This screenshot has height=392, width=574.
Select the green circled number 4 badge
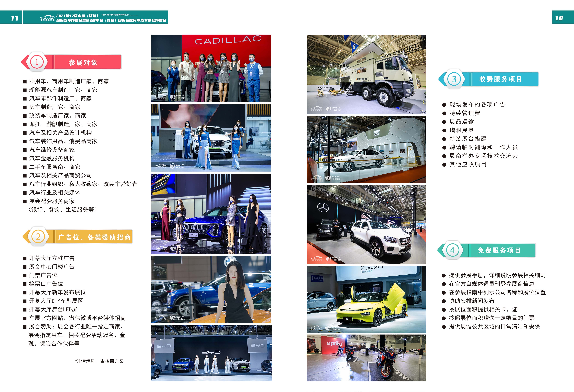pos(452,250)
